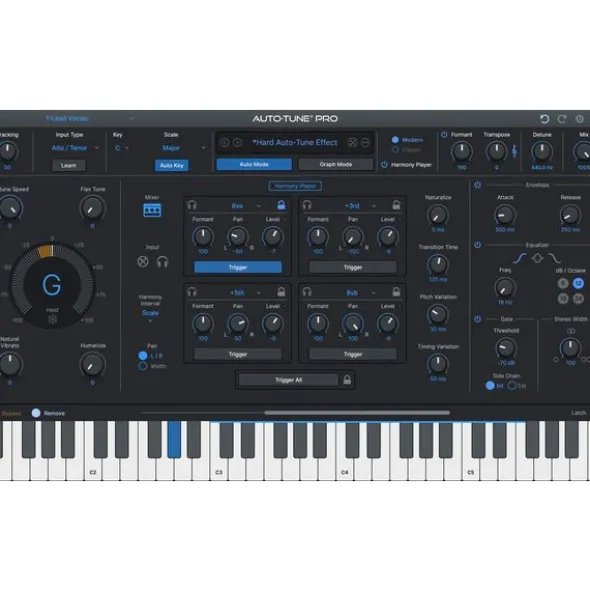Select the diamond peak EQ icon
This screenshot has width=590, height=591.
[537, 258]
